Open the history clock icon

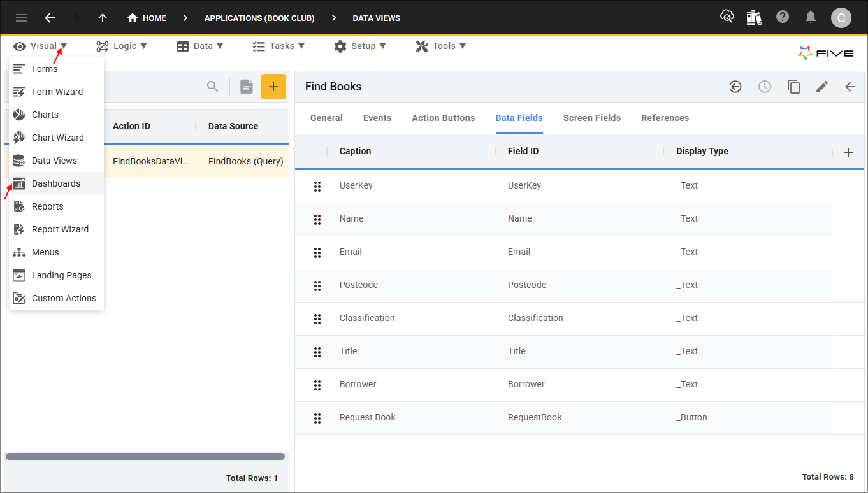(764, 86)
